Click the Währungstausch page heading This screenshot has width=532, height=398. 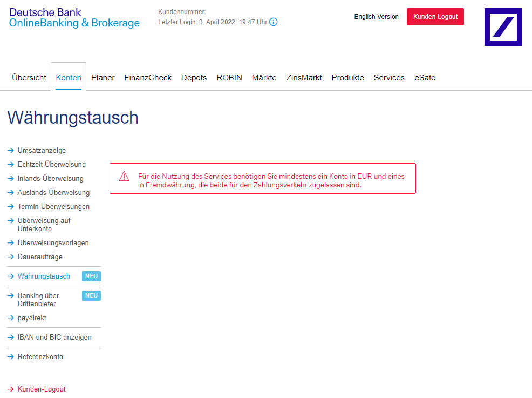tap(73, 118)
